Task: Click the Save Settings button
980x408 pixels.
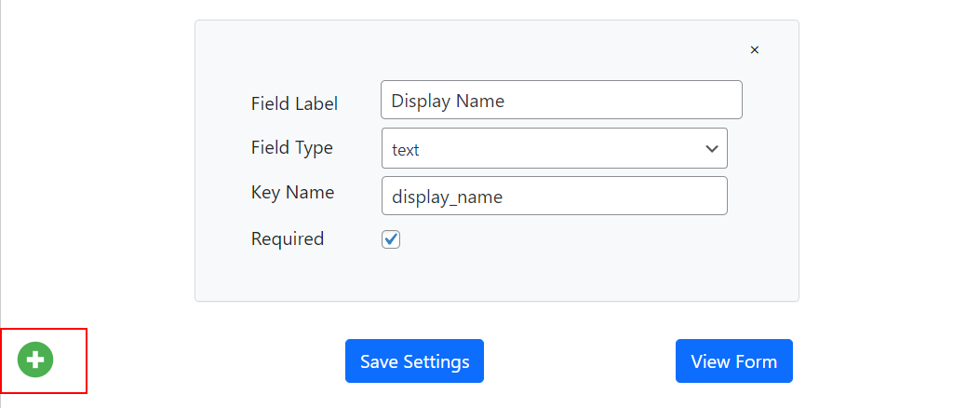Action: pyautogui.click(x=414, y=361)
